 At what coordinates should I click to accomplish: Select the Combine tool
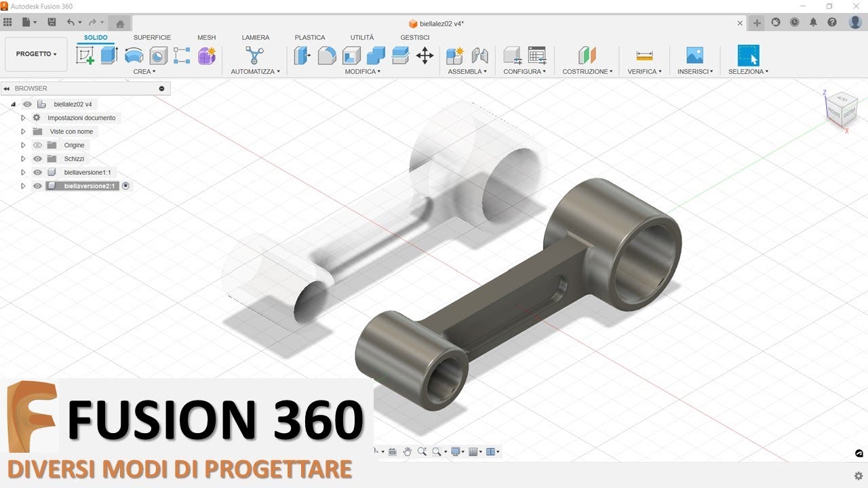tap(376, 56)
